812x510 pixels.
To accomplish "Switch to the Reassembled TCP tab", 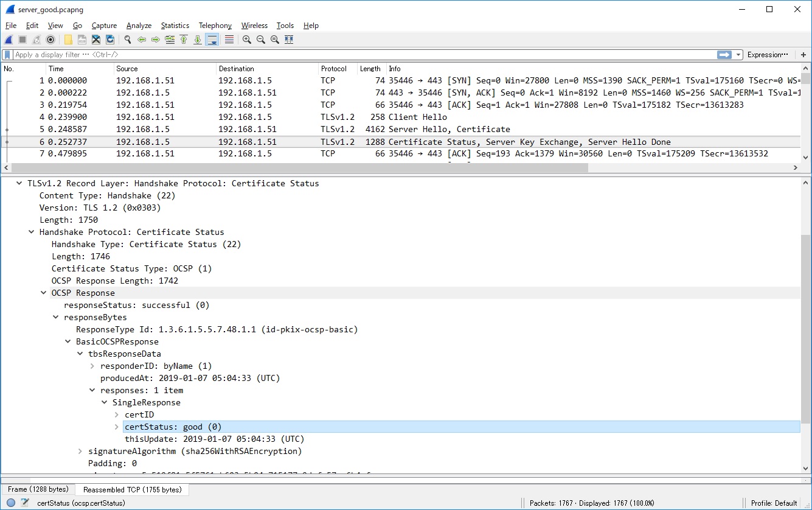I will tap(131, 489).
